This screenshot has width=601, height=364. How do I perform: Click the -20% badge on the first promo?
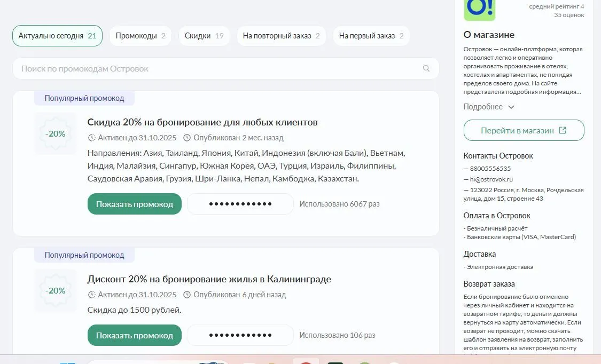point(55,134)
